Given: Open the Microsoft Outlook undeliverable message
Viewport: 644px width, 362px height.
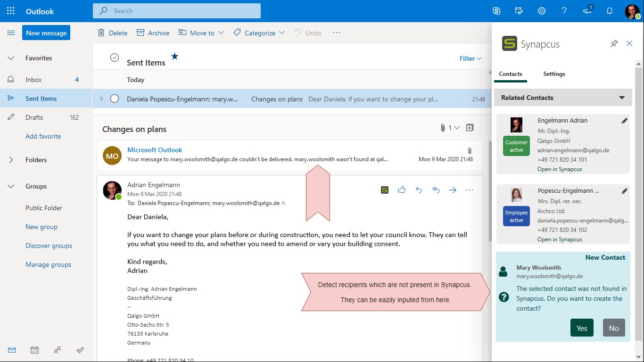Looking at the screenshot, I should 290,155.
